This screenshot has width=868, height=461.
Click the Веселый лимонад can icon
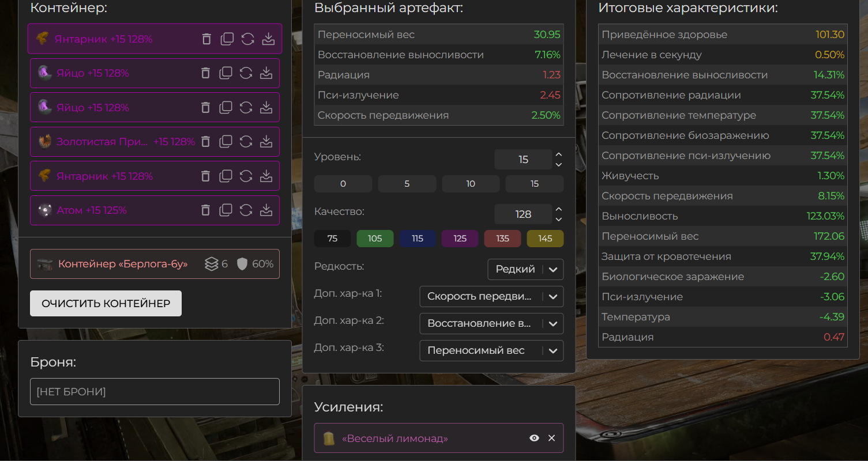[x=329, y=439]
